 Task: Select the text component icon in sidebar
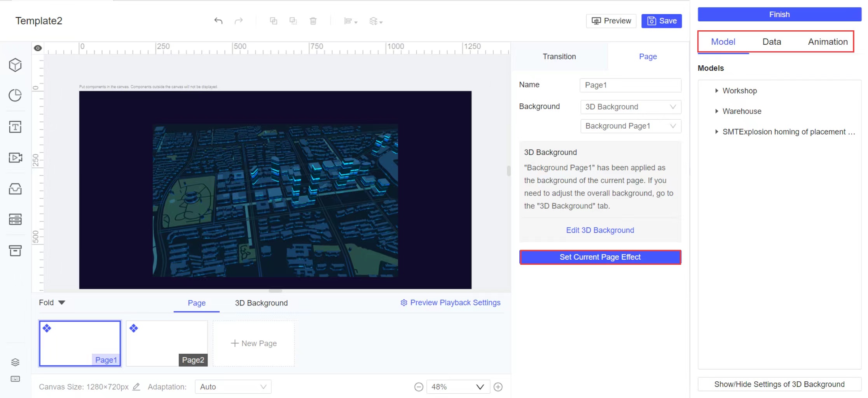pyautogui.click(x=15, y=127)
